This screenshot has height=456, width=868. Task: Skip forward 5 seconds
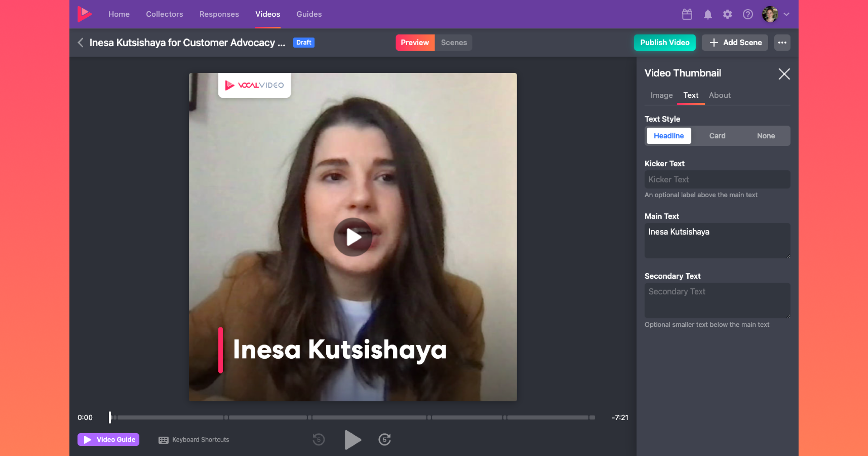pos(384,439)
